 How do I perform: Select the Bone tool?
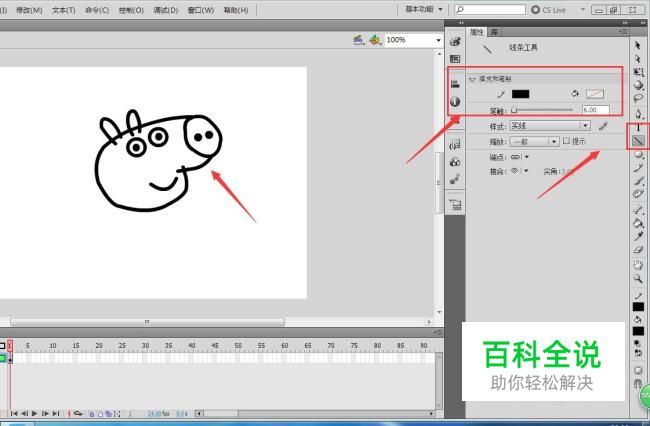point(638,210)
